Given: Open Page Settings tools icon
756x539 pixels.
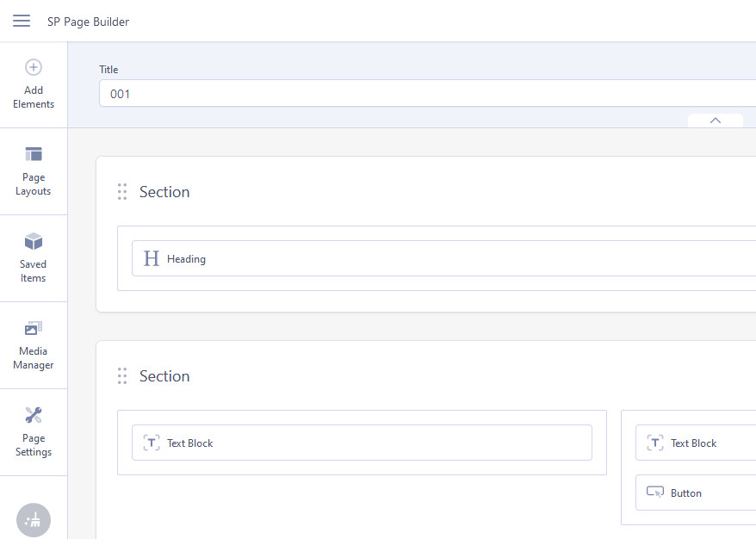Looking at the screenshot, I should pyautogui.click(x=34, y=415).
